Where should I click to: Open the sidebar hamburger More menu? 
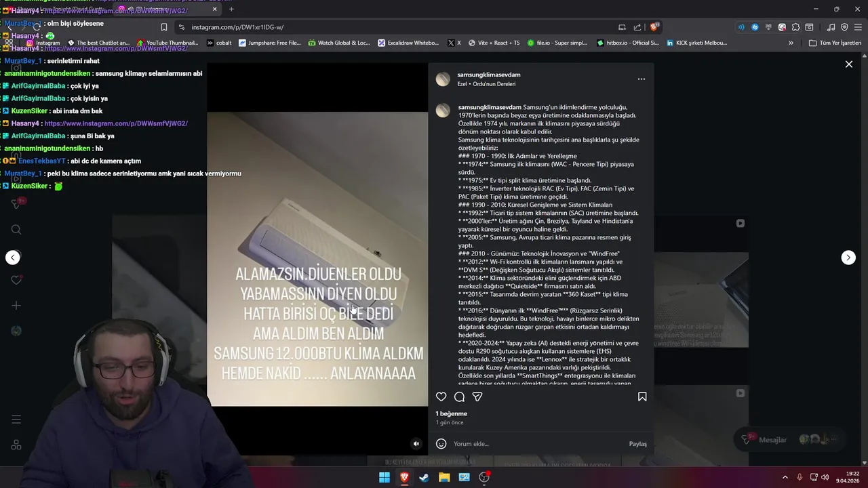[16, 420]
